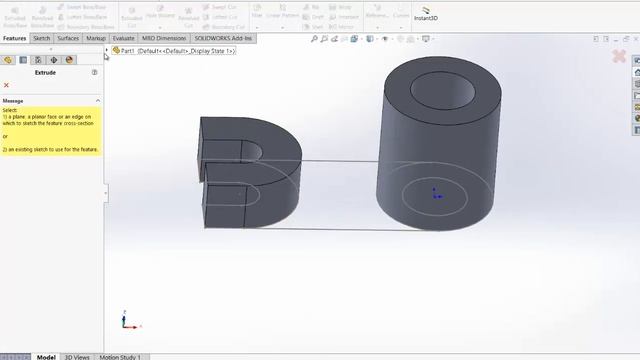Select the Draft tool
The width and height of the screenshot is (640, 360).
pyautogui.click(x=313, y=17)
